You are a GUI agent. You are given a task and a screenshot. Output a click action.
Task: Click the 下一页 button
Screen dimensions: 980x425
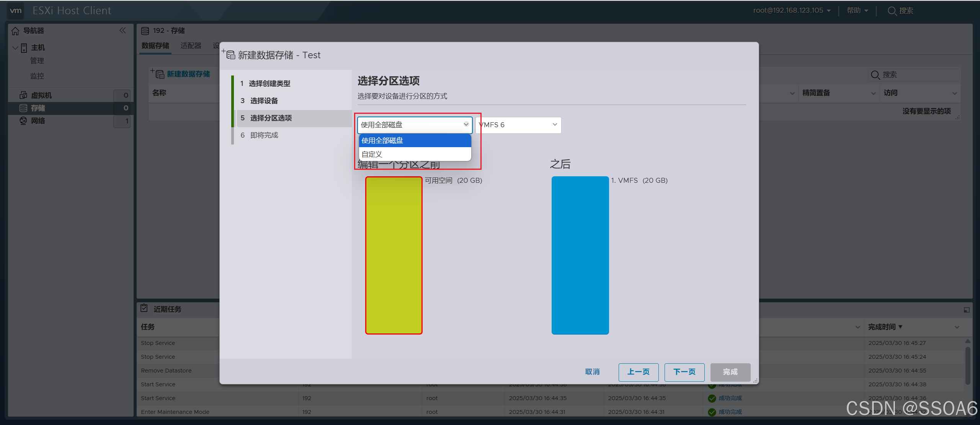684,372
